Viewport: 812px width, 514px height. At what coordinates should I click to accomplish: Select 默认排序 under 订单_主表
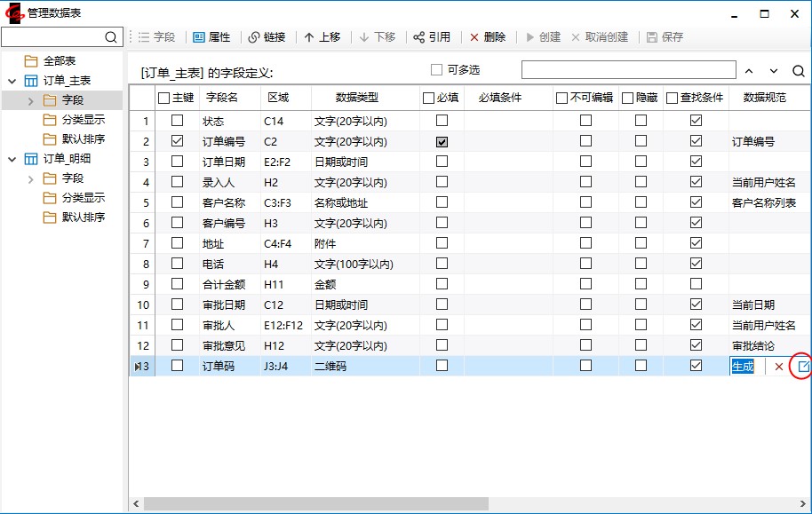tap(83, 139)
